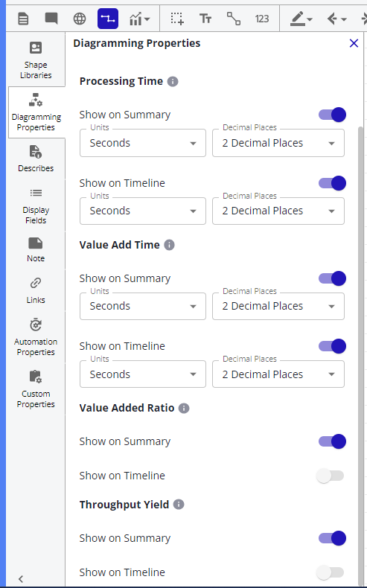Open Processing Time Summary Units dropdown
The image size is (367, 588).
point(143,143)
